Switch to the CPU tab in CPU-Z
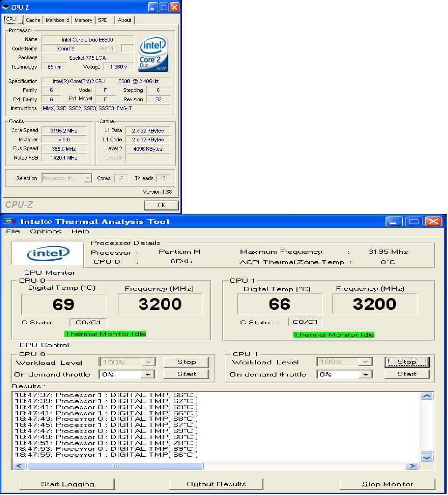The width and height of the screenshot is (448, 495). coord(13,20)
